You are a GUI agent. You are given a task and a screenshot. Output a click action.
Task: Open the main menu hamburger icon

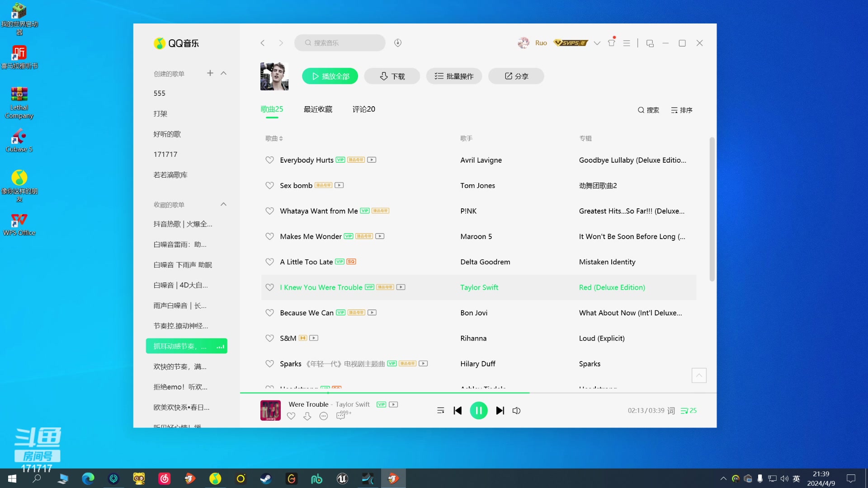point(627,43)
